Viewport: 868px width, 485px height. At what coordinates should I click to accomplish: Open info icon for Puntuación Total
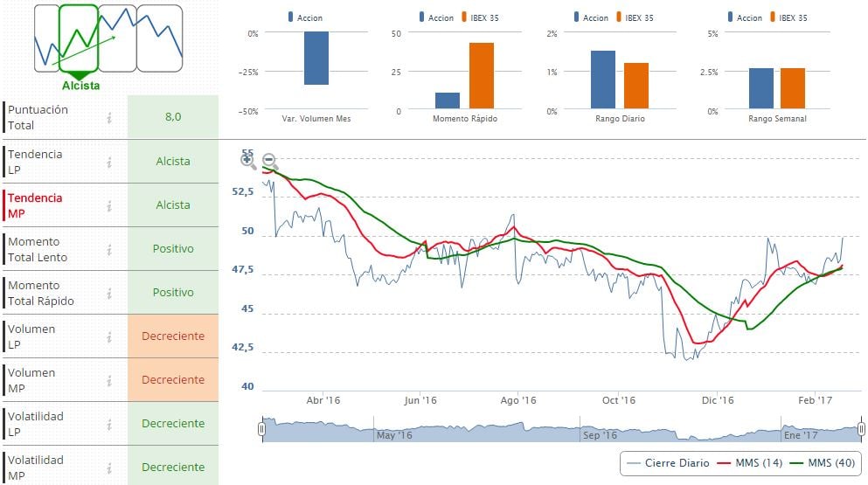(109, 118)
